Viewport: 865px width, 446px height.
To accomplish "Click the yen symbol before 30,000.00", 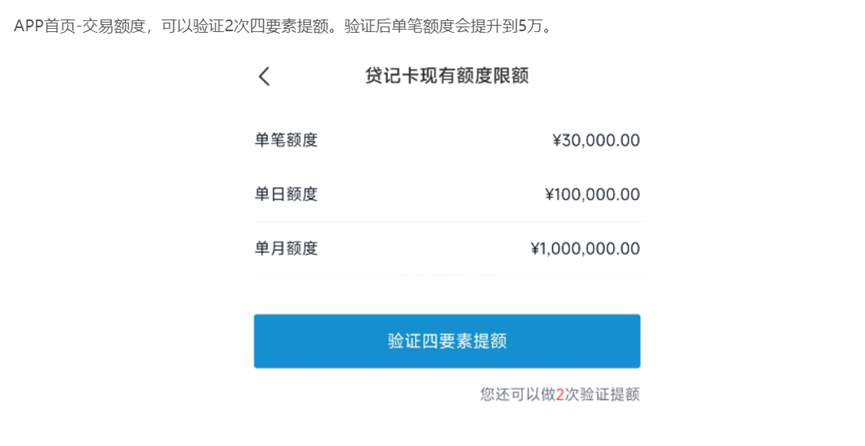I will click(x=557, y=140).
